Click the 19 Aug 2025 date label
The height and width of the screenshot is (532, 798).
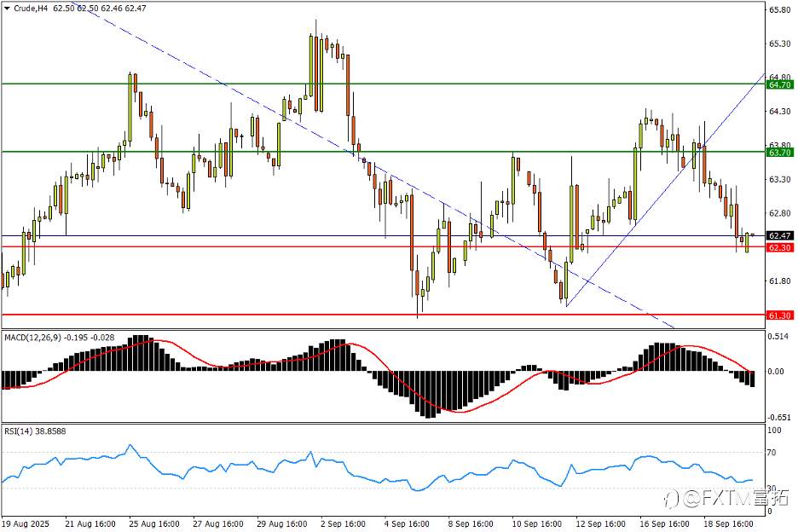(x=26, y=523)
